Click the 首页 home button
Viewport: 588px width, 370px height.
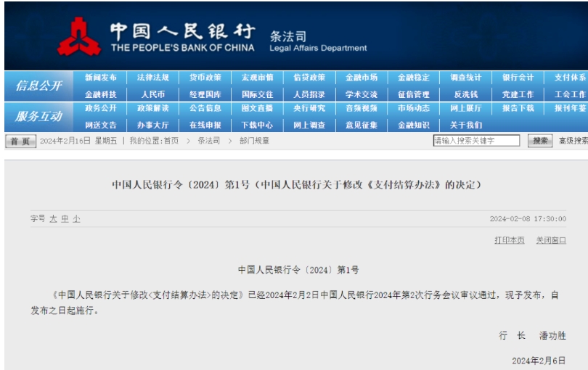tap(20, 141)
